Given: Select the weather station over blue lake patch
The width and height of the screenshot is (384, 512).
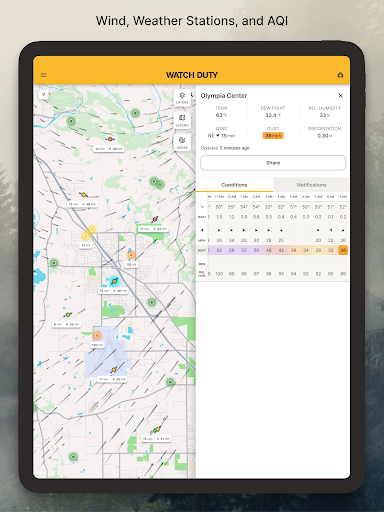Looking at the screenshot, I should pyautogui.click(x=114, y=281).
